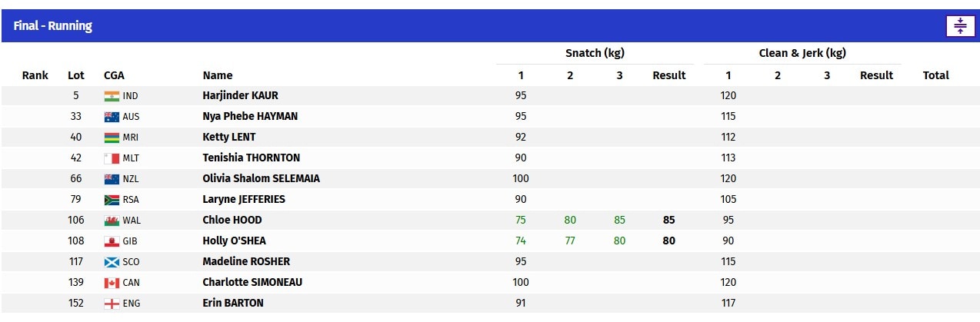Collapse the Final - Running panel icon

click(x=959, y=26)
